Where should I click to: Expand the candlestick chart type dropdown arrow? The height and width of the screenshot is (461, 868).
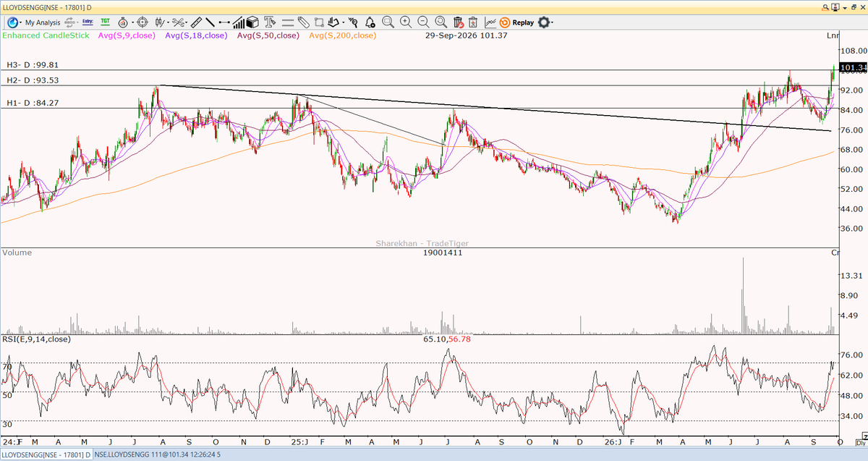168,22
